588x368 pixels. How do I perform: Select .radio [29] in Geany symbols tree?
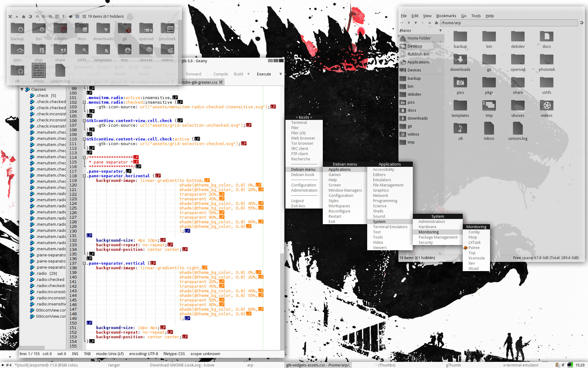tap(47, 274)
